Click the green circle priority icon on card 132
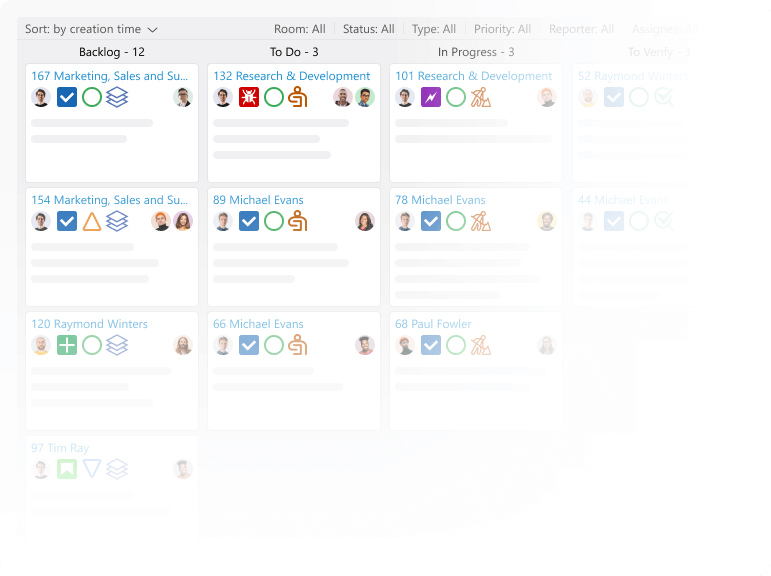771x576 pixels. point(274,97)
